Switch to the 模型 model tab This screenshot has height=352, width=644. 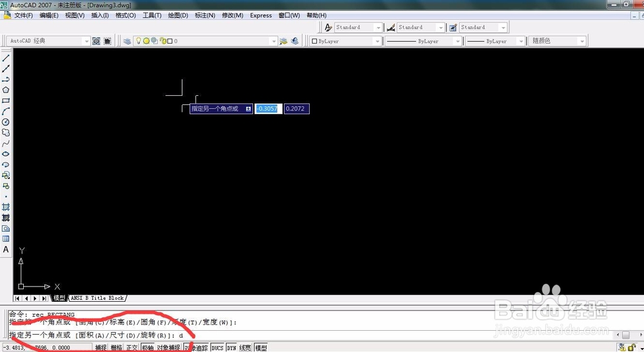click(59, 298)
